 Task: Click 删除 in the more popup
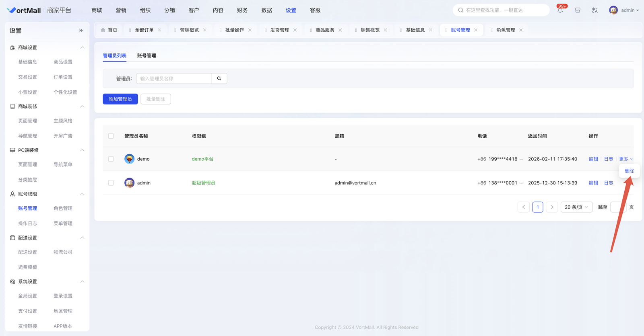[x=629, y=171]
